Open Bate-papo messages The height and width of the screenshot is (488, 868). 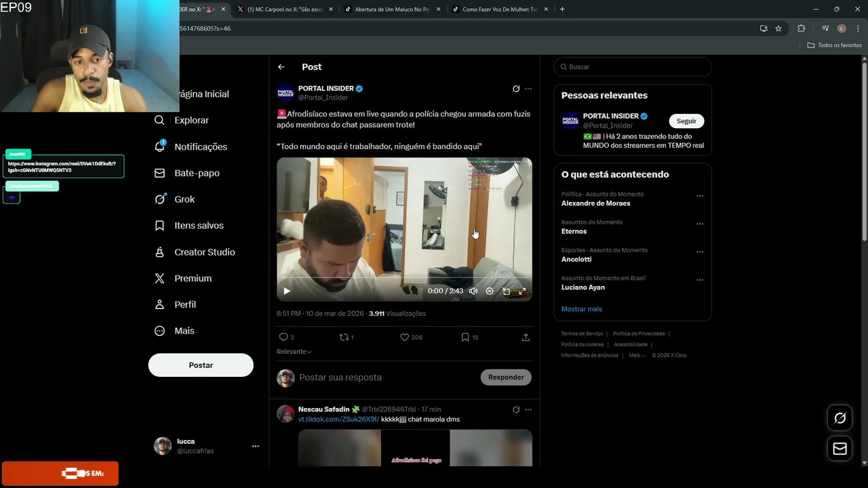tap(186, 173)
